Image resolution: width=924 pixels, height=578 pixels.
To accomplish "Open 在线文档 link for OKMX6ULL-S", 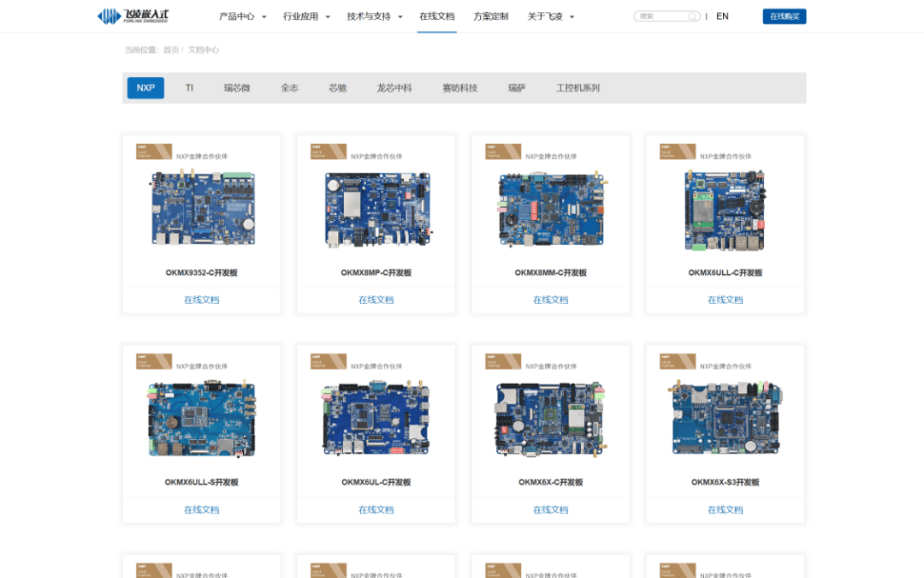I will [x=202, y=509].
